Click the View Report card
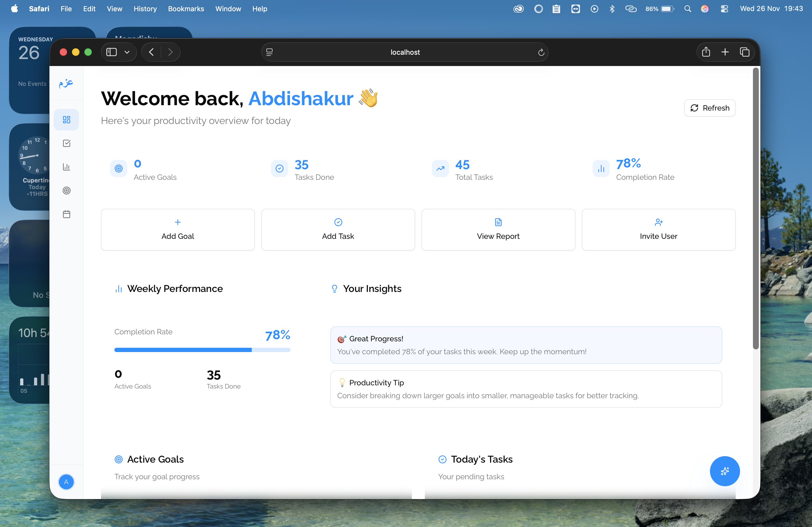 coord(498,229)
